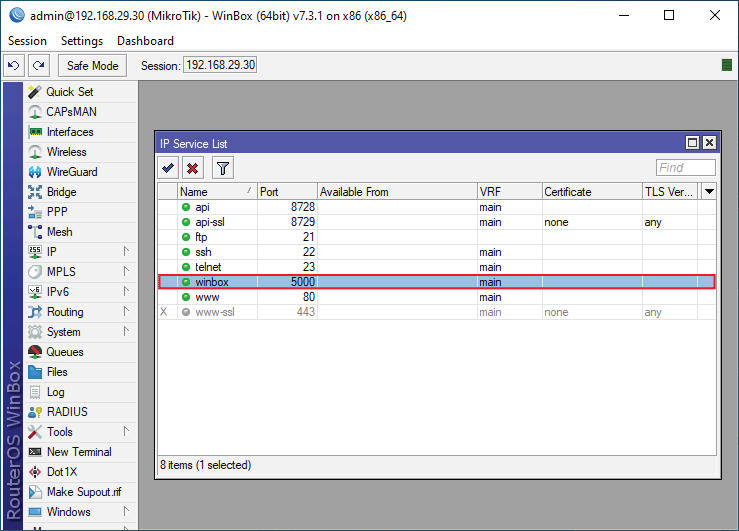Select the www service row
Image resolution: width=739 pixels, height=531 pixels.
pos(437,297)
